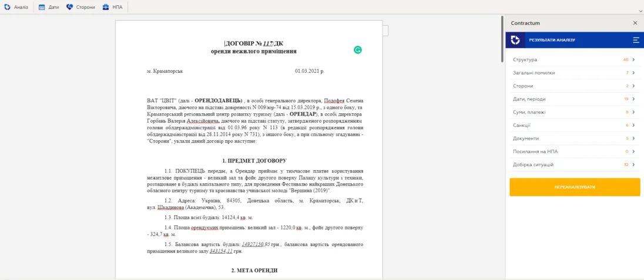The image size is (644, 280).
Task: Close the Contractum panel
Action: pos(635,23)
